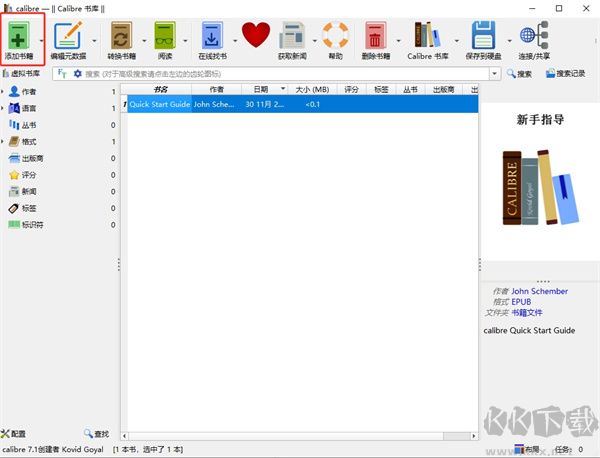This screenshot has height=458, width=600.
Task: Sort by Size (MB) column header
Action: [x=312, y=89]
